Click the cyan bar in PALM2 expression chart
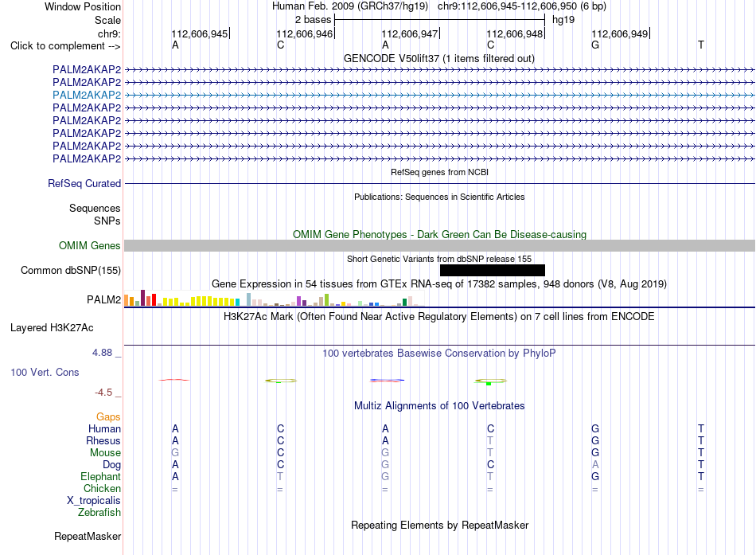Screen dimensions: 756x555 [x=237, y=302]
